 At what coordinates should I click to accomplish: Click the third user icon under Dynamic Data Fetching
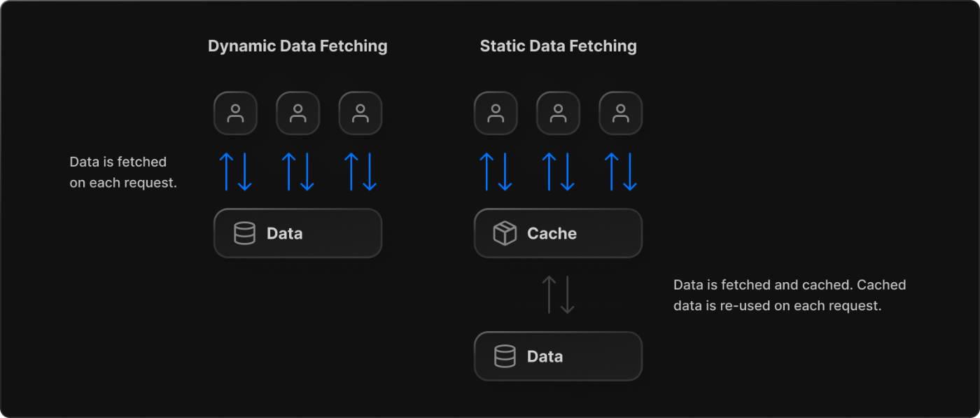click(x=360, y=113)
